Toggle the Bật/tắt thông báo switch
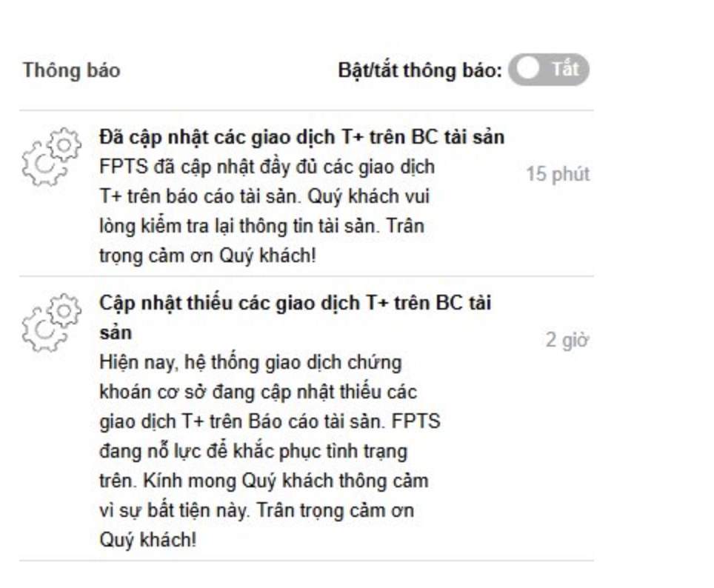This screenshot has width=714, height=588. point(549,70)
